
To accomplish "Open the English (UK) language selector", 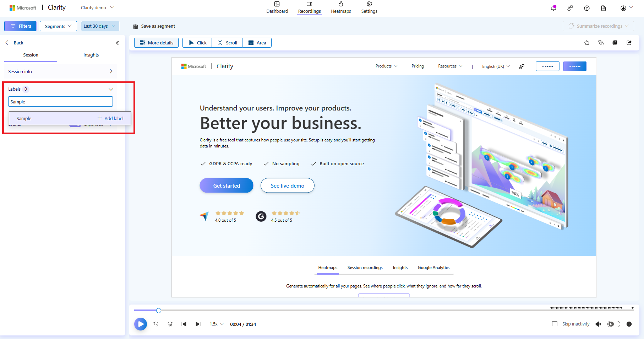I will [x=496, y=66].
